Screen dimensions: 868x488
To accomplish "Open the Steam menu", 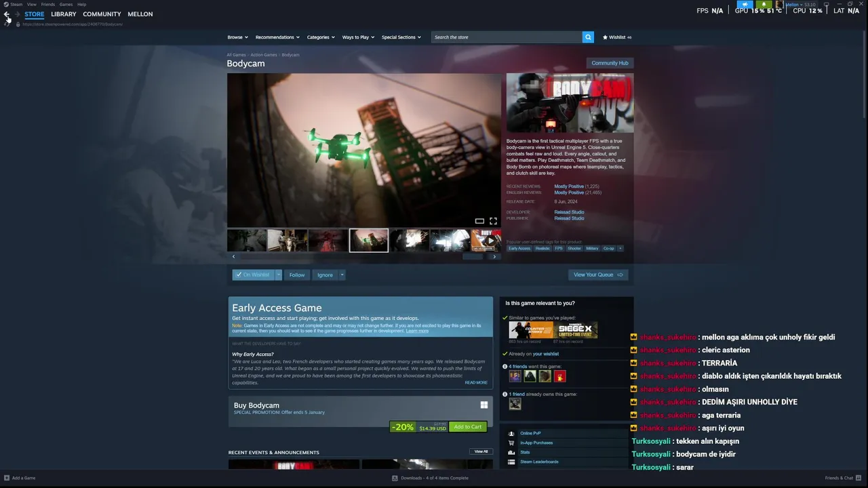I will [16, 4].
